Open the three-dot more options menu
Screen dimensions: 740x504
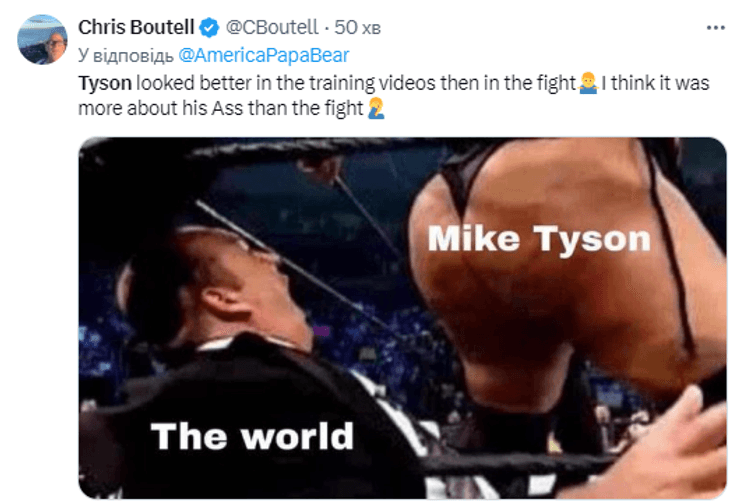point(715,28)
